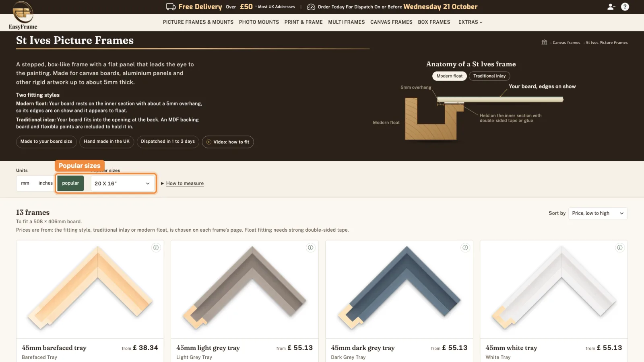Open Multi Frames section

[347, 22]
